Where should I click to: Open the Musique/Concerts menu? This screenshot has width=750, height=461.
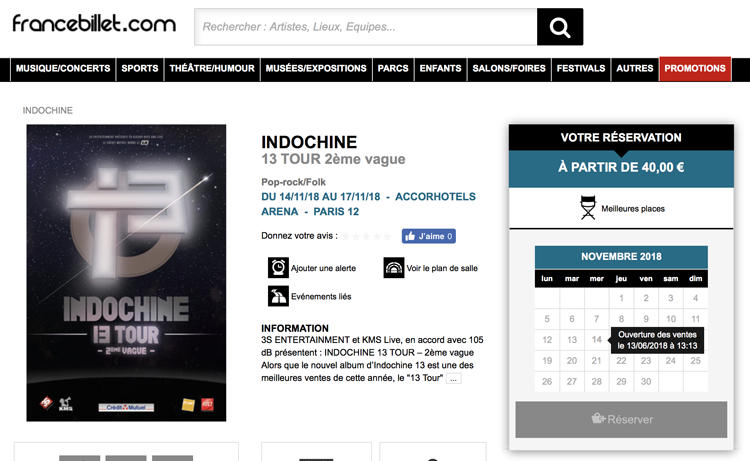pyautogui.click(x=63, y=68)
